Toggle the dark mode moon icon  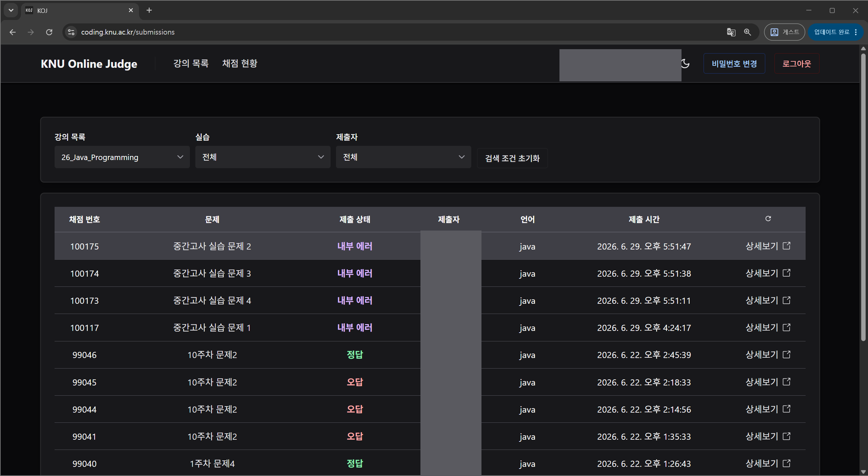coord(685,64)
